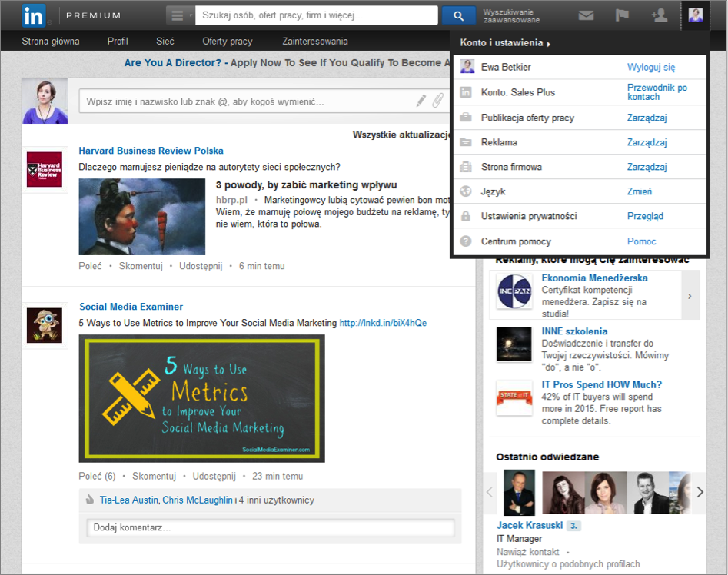Click the blue magnifier search button
This screenshot has width=728, height=575.
(x=458, y=15)
